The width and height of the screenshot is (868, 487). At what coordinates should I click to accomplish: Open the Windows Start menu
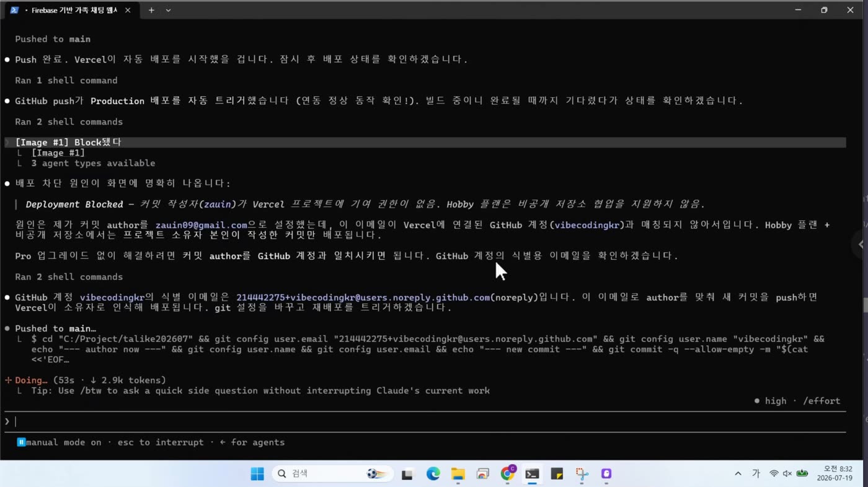(x=257, y=474)
